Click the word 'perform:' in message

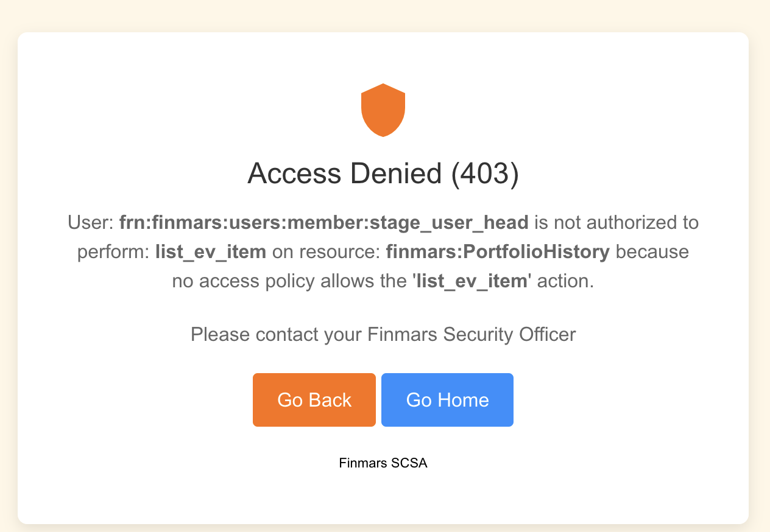pos(113,252)
